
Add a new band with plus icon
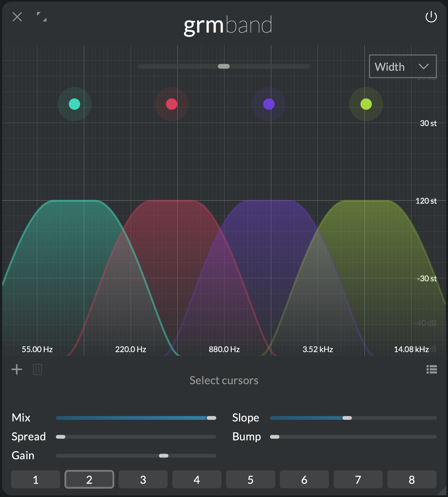click(x=17, y=369)
